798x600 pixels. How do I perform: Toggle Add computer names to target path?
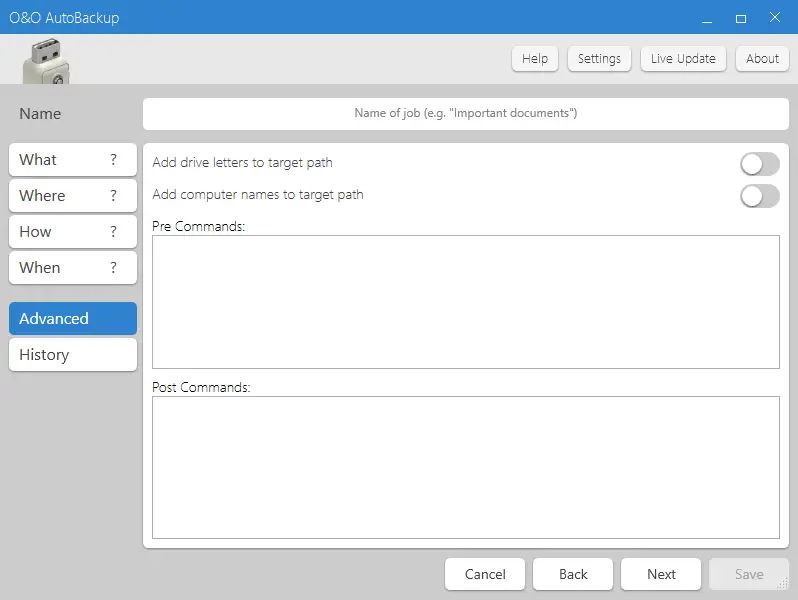[759, 196]
